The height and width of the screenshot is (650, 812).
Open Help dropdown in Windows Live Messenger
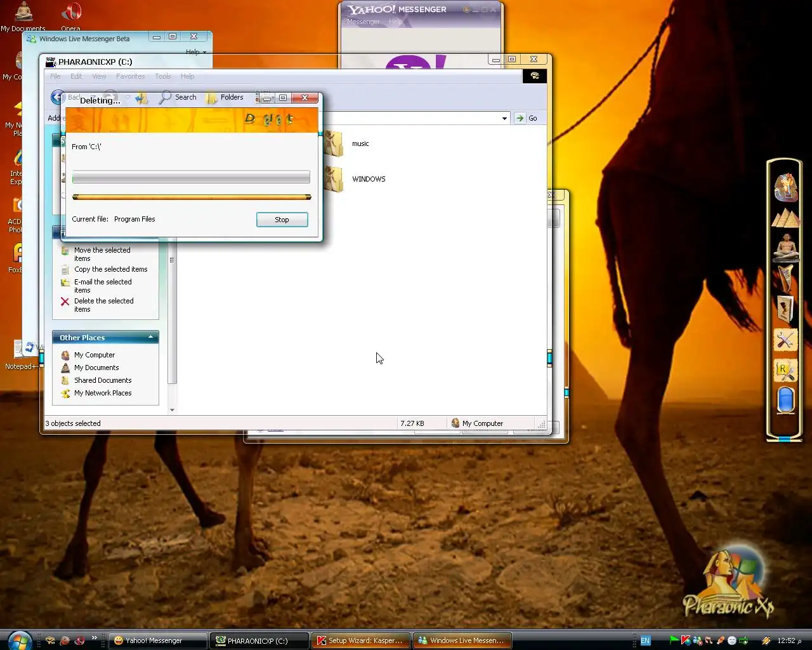click(x=195, y=52)
